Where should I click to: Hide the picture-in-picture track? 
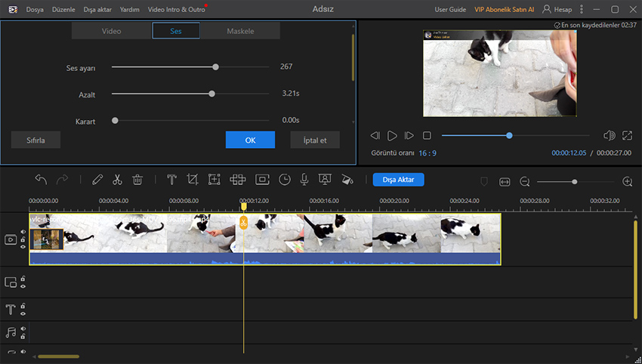click(x=23, y=286)
